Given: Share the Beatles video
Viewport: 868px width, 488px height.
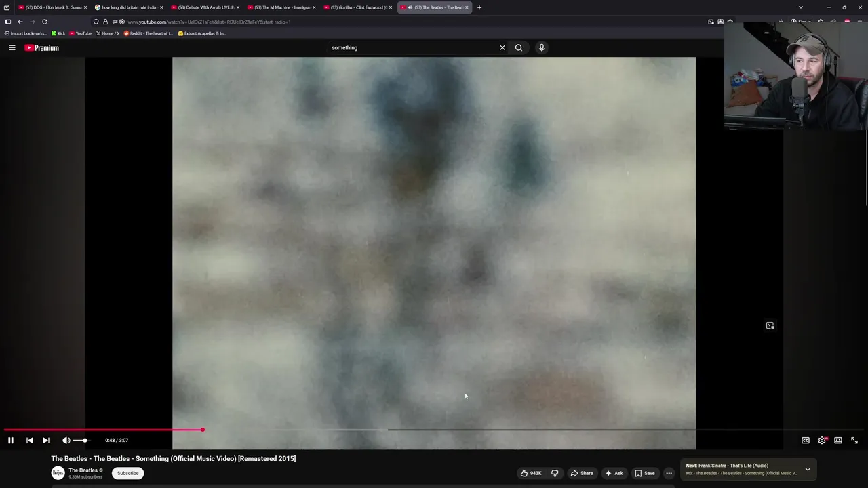Looking at the screenshot, I should coord(582,473).
